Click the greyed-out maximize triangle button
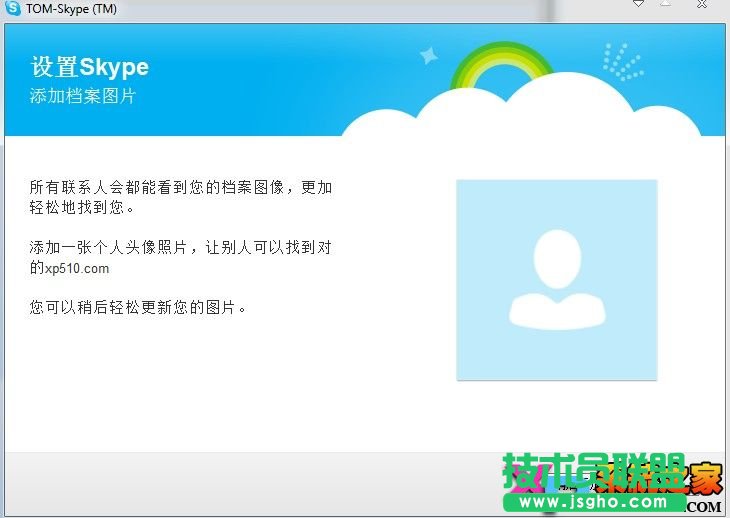This screenshot has height=518, width=730. point(666,3)
